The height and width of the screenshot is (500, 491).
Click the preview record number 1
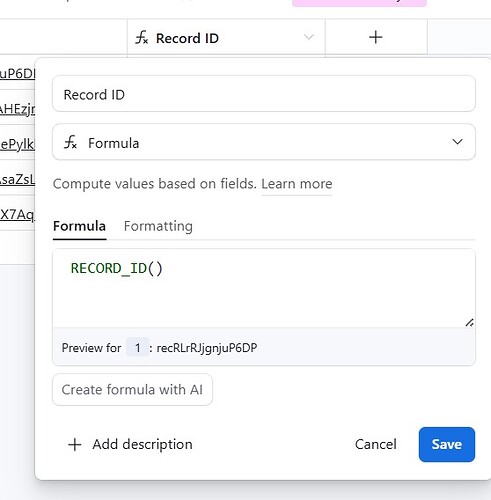(137, 348)
